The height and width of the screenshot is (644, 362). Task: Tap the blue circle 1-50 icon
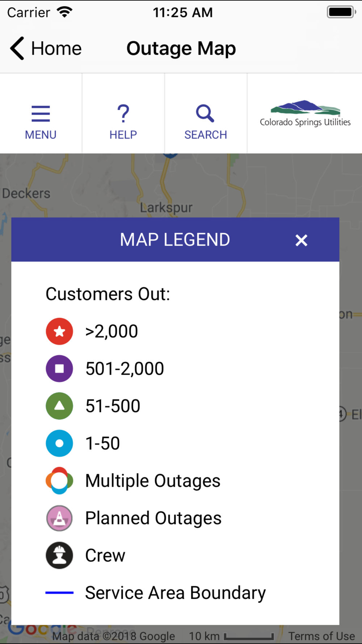(x=59, y=443)
